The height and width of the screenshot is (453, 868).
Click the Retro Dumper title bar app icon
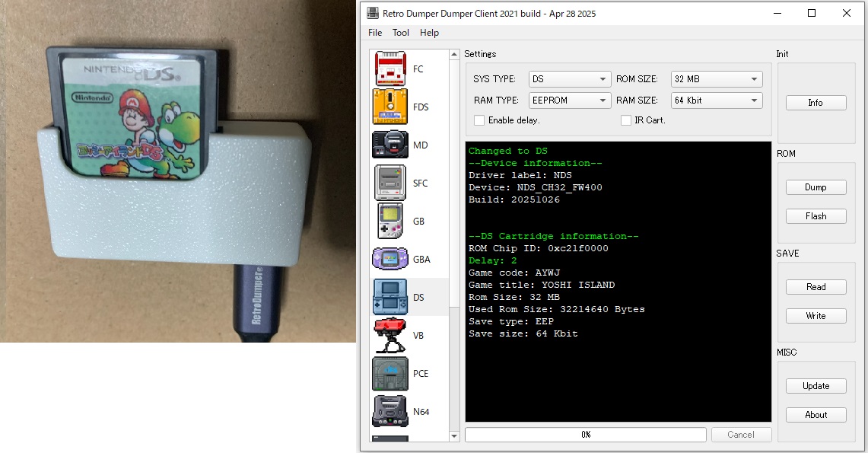[373, 13]
